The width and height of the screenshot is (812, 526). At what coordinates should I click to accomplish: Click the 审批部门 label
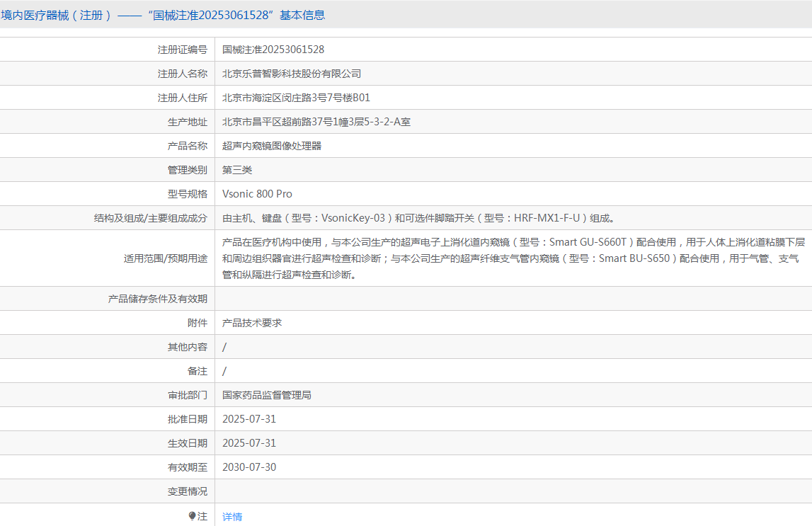[188, 395]
